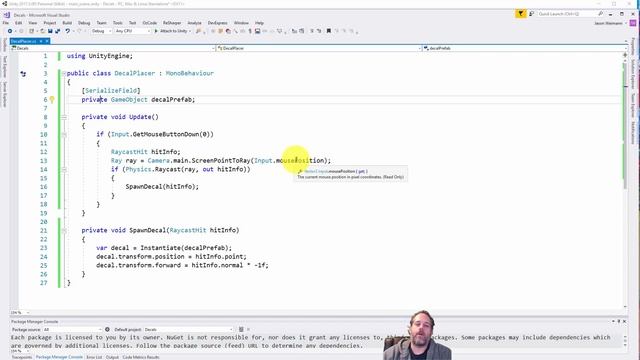The width and height of the screenshot is (640, 360).
Task: Click the Undo icon in toolbar
Action: (68, 31)
